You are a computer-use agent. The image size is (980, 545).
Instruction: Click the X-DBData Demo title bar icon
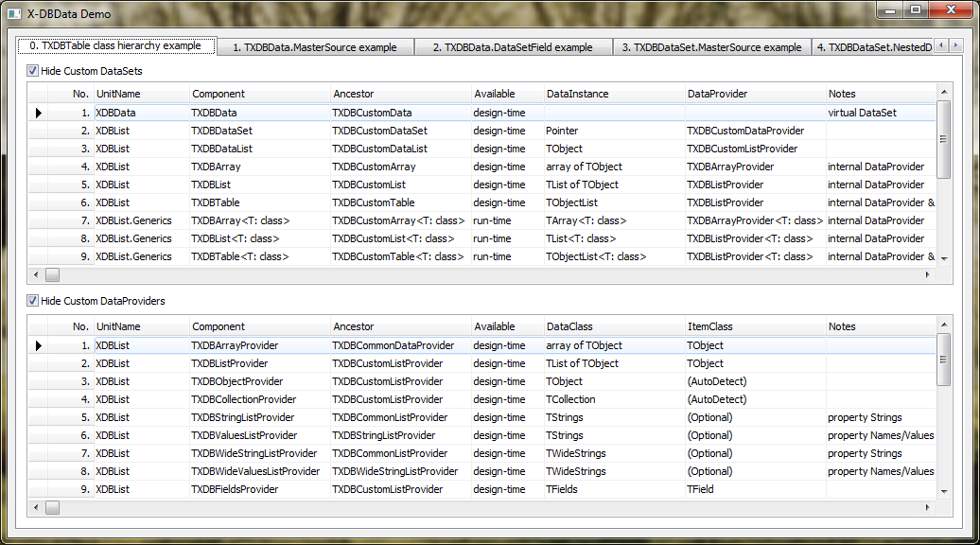tap(14, 14)
